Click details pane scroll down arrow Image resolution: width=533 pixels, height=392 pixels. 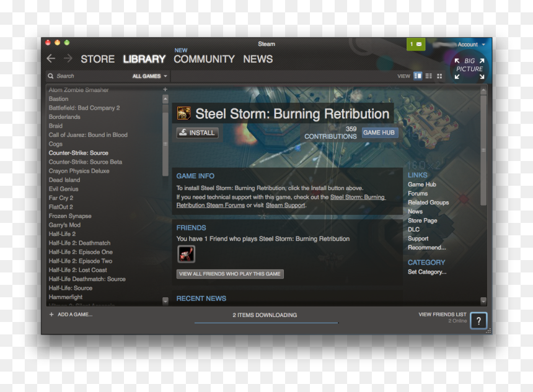coord(483,301)
